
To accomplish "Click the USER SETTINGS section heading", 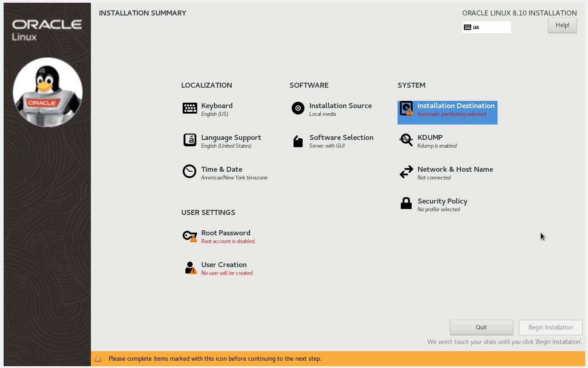I will point(208,213).
